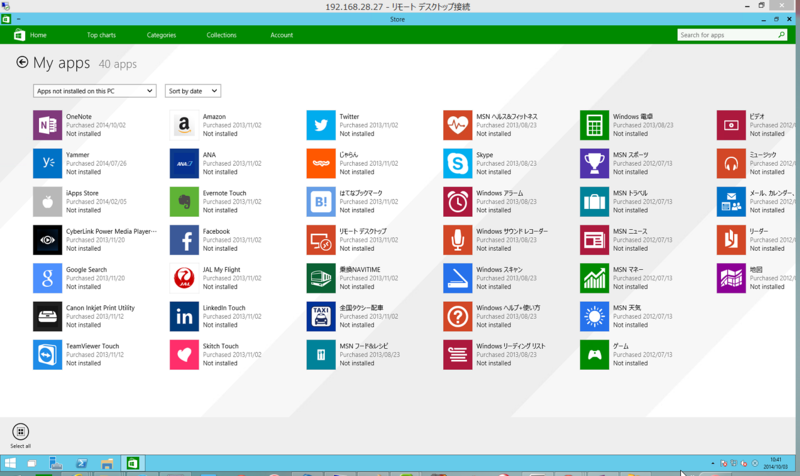This screenshot has width=800, height=476.
Task: Open the Account menu
Action: [x=282, y=35]
